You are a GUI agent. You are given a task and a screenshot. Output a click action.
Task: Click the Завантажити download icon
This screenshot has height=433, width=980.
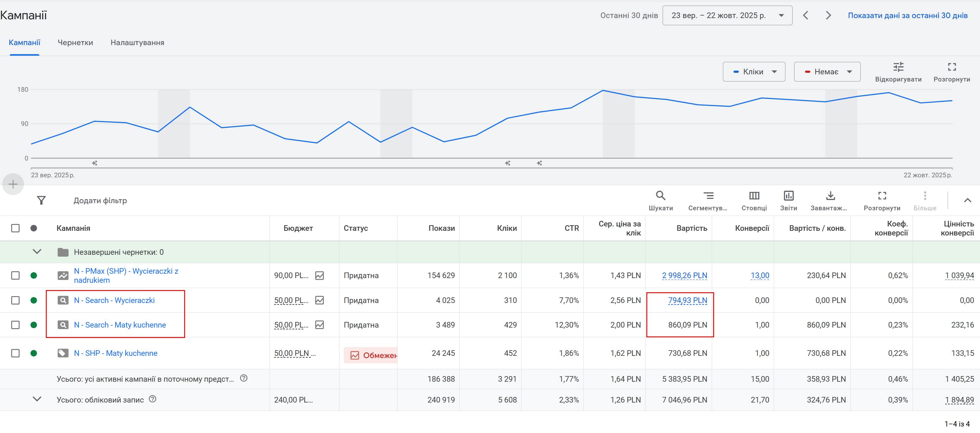pyautogui.click(x=830, y=196)
